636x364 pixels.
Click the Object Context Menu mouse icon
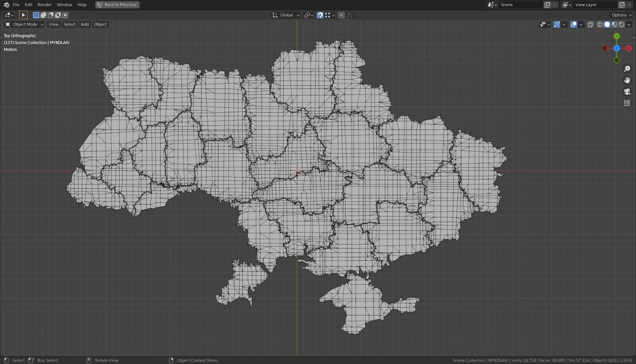pyautogui.click(x=171, y=360)
